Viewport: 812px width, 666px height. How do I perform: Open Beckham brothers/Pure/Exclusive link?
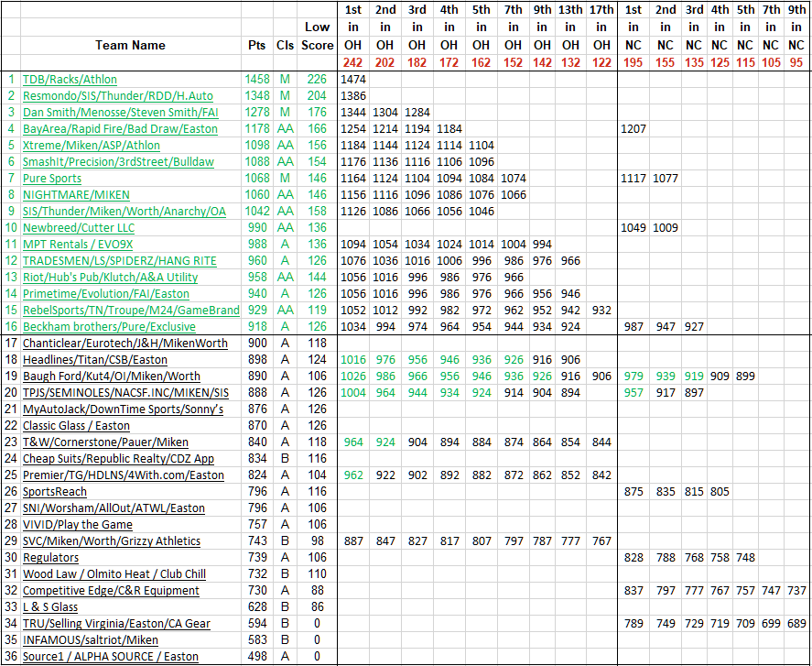(109, 326)
